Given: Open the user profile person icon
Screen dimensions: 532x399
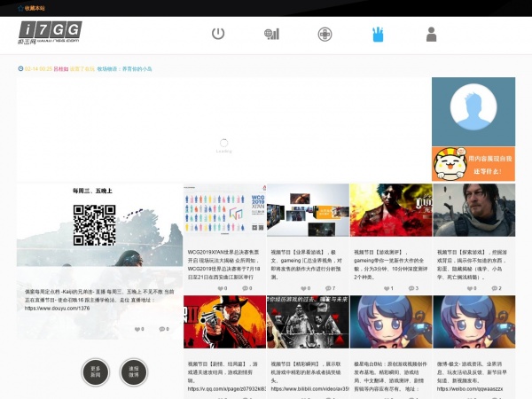Looking at the screenshot, I should [431, 35].
